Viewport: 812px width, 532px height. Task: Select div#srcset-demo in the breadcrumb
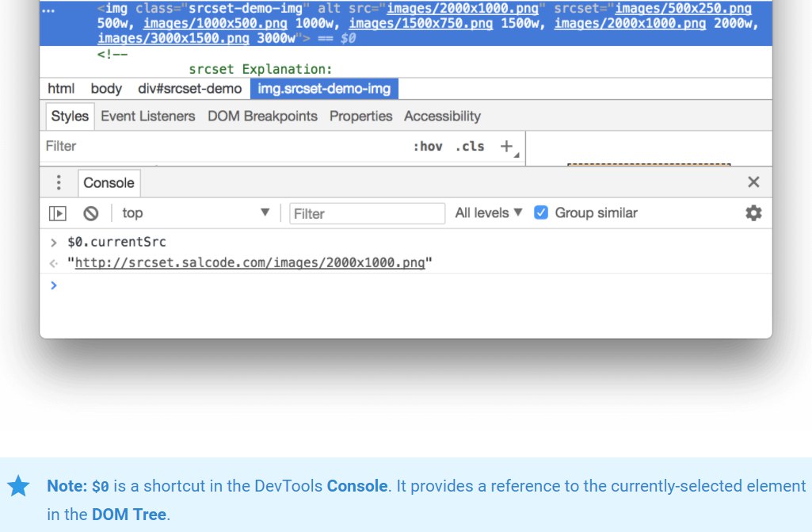coord(189,89)
